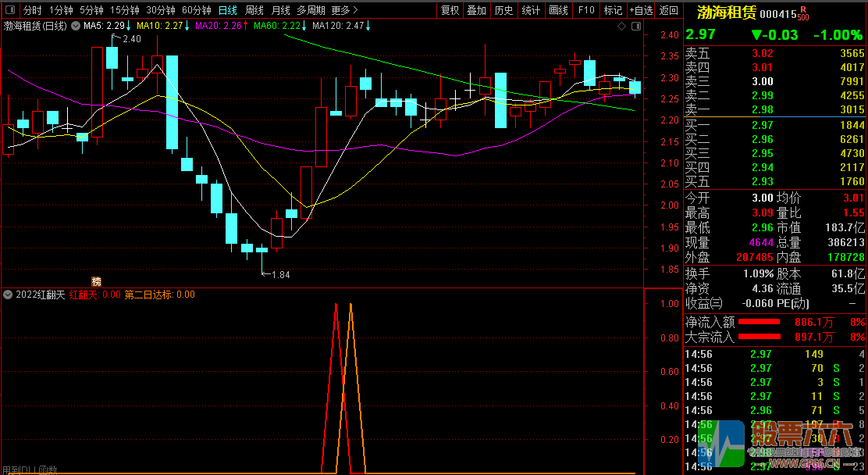The image size is (868, 475).
Task: Switch to the 分时 chart tab
Action: [x=32, y=10]
